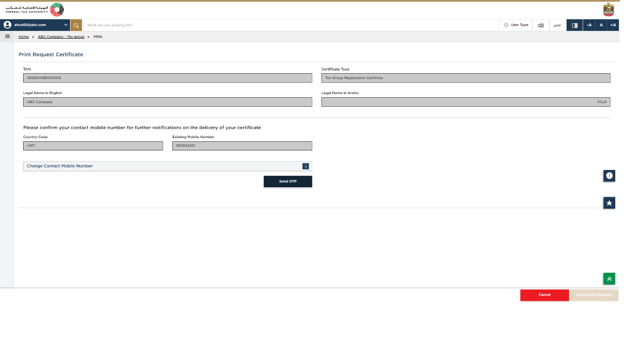Viewport: 643px width, 364px height.
Task: Click the UAE emblem icon
Action: (608, 10)
